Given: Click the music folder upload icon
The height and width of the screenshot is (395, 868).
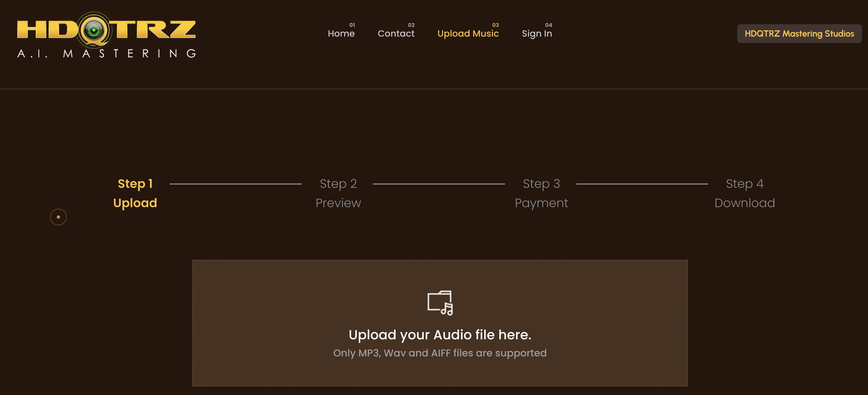Looking at the screenshot, I should [x=440, y=303].
